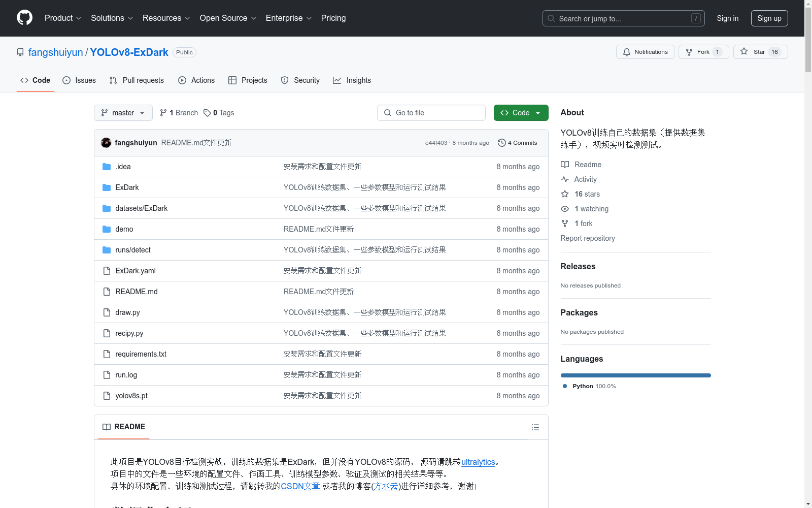Image resolution: width=812 pixels, height=508 pixels.
Task: Click the Sign in link
Action: pyautogui.click(x=728, y=18)
